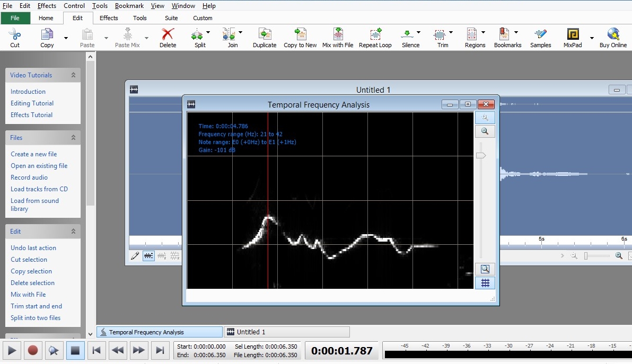Toggle the waveform view mode in Untitled 1
The image size is (632, 364).
coord(149,256)
